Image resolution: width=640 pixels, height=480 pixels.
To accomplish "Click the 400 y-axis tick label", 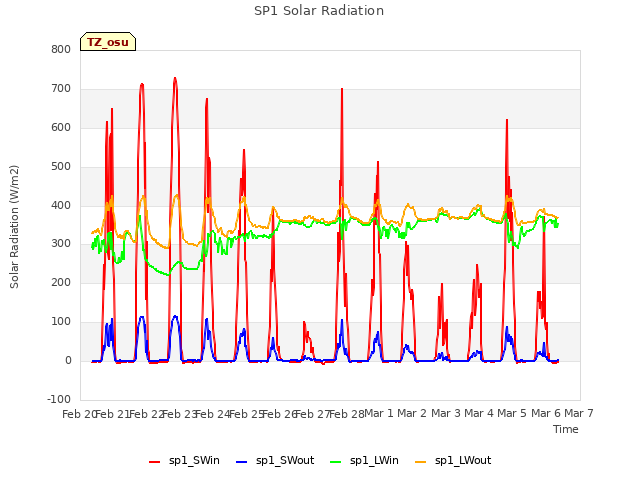I will [61, 205].
